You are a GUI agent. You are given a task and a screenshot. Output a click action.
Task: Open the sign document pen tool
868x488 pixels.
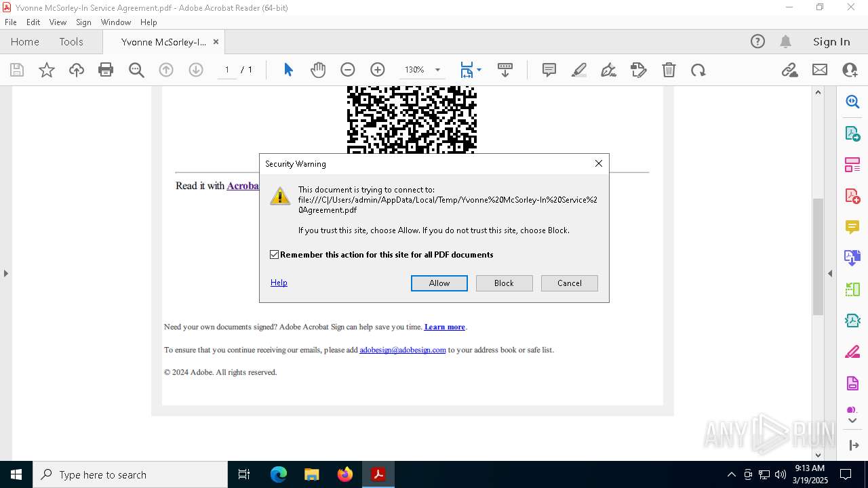tap(608, 70)
